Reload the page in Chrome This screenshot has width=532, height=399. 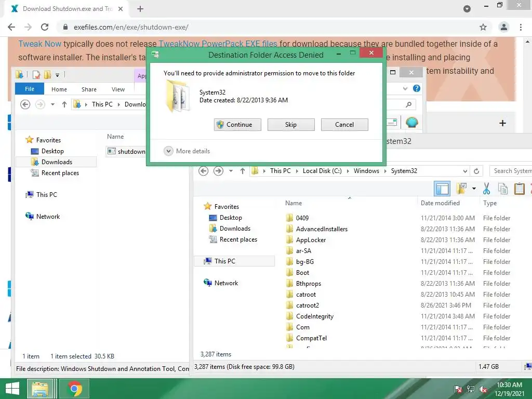(x=45, y=27)
